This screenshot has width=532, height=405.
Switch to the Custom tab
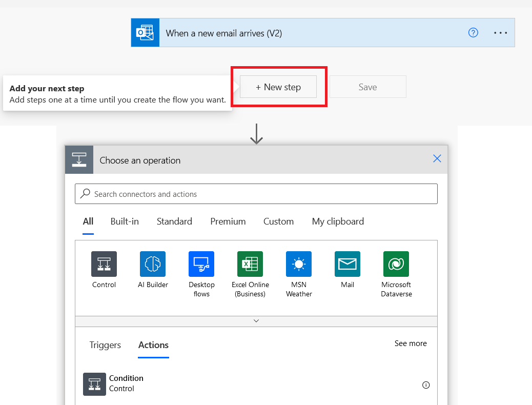point(278,221)
